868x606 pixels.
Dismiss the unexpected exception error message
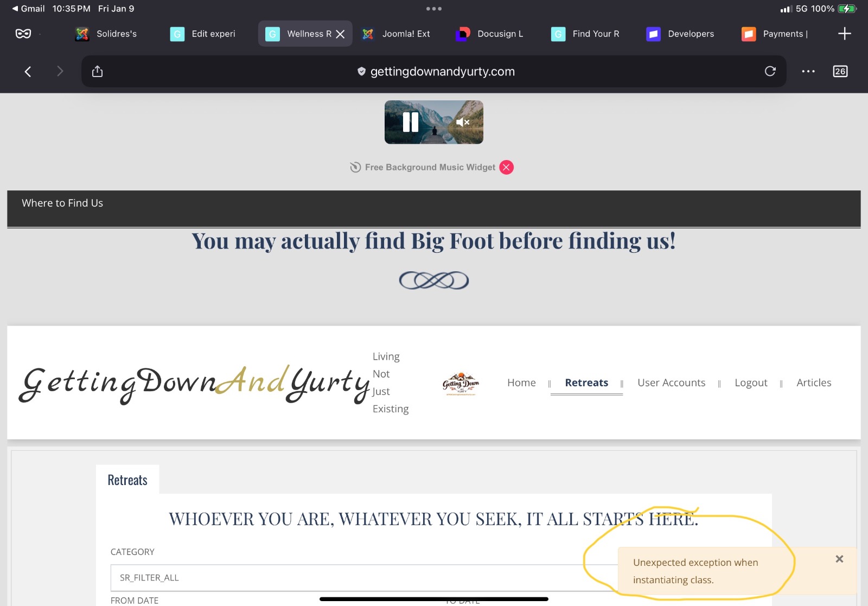point(839,559)
